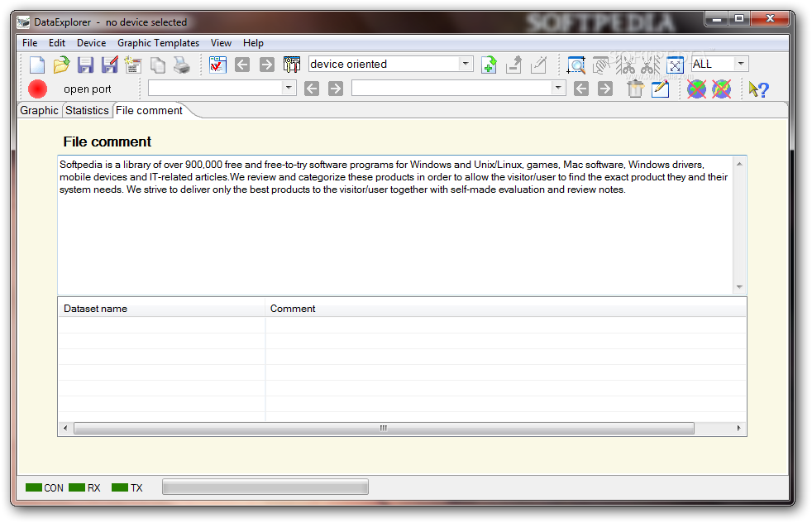Open the File menu
812x523 pixels.
(30, 43)
